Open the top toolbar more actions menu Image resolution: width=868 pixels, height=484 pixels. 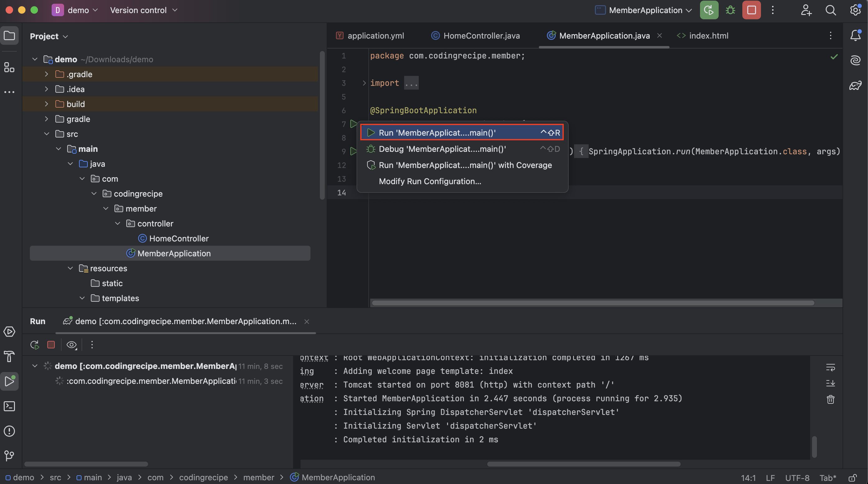(x=772, y=10)
